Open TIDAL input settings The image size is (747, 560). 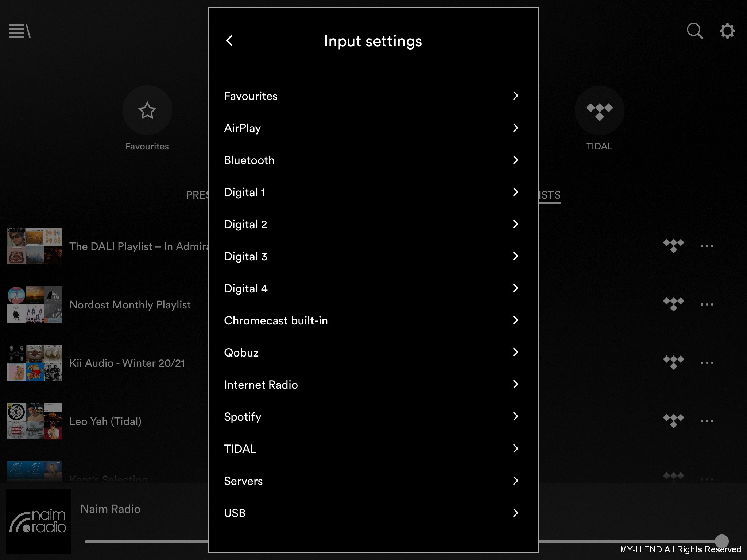373,449
